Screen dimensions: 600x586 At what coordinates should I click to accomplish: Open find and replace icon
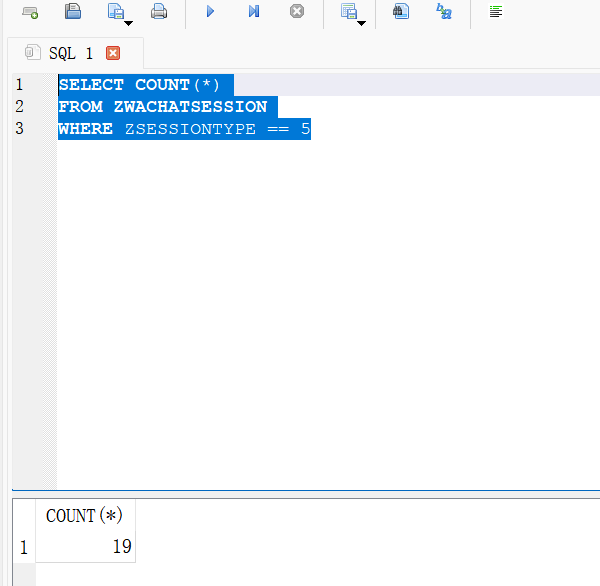pyautogui.click(x=444, y=11)
